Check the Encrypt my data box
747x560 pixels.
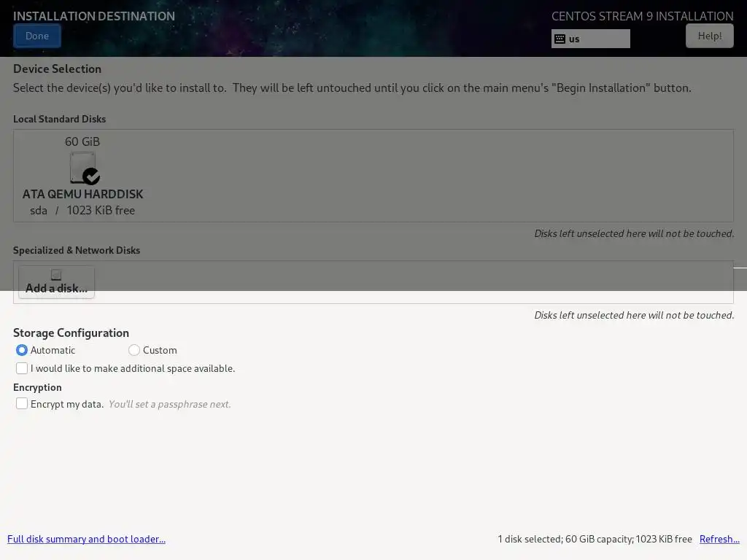click(21, 404)
